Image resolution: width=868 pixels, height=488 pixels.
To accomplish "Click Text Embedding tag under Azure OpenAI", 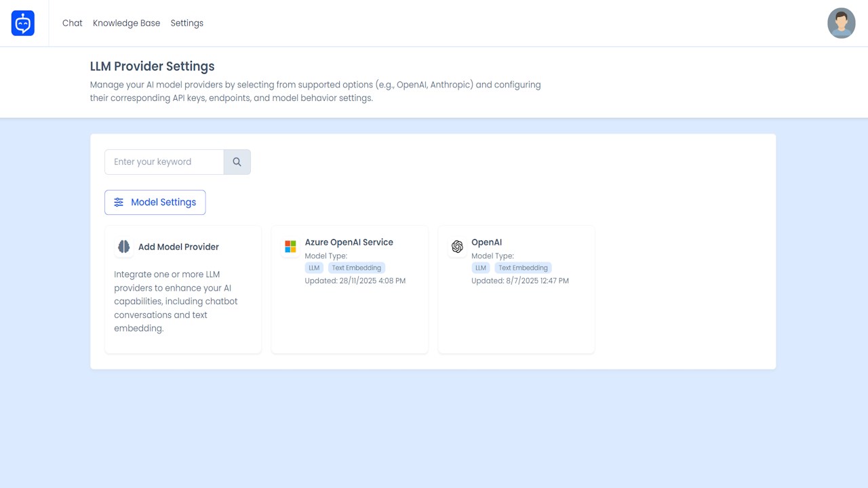I will tap(357, 268).
